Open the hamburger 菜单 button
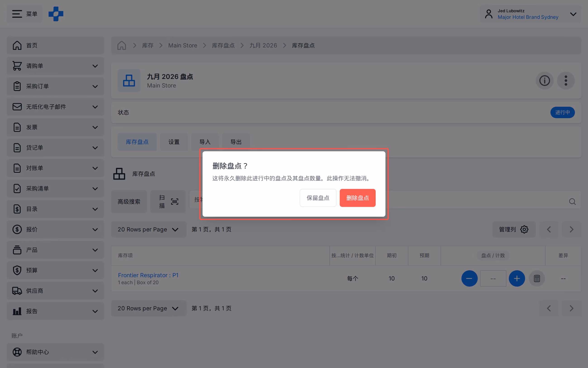This screenshot has width=588, height=368. click(x=25, y=14)
